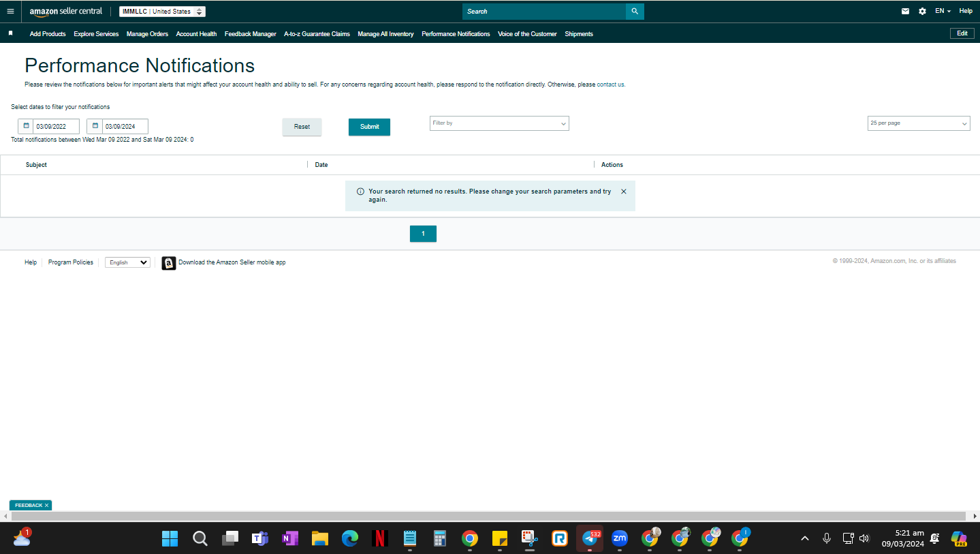Image resolution: width=980 pixels, height=554 pixels.
Task: Click the microphone tray icon
Action: (x=827, y=538)
